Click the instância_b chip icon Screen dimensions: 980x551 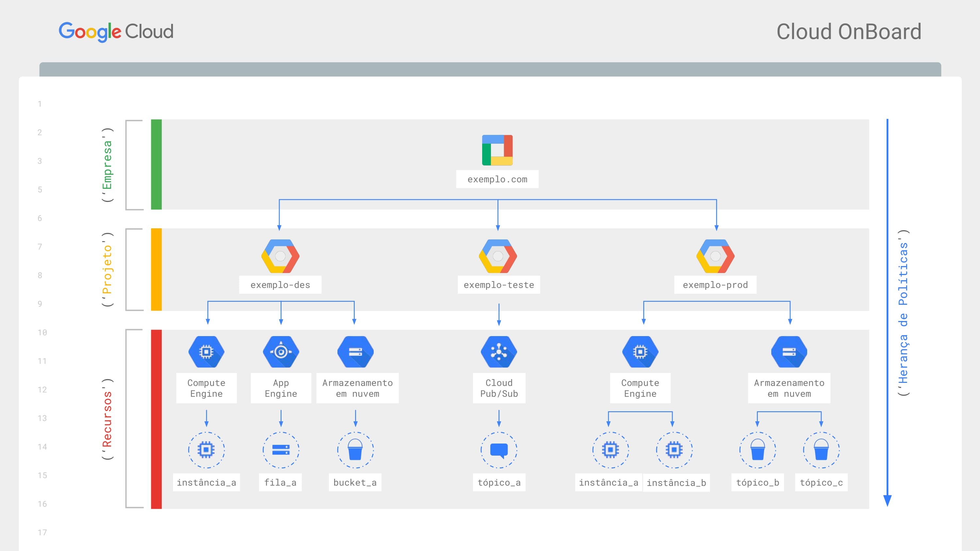coord(674,450)
